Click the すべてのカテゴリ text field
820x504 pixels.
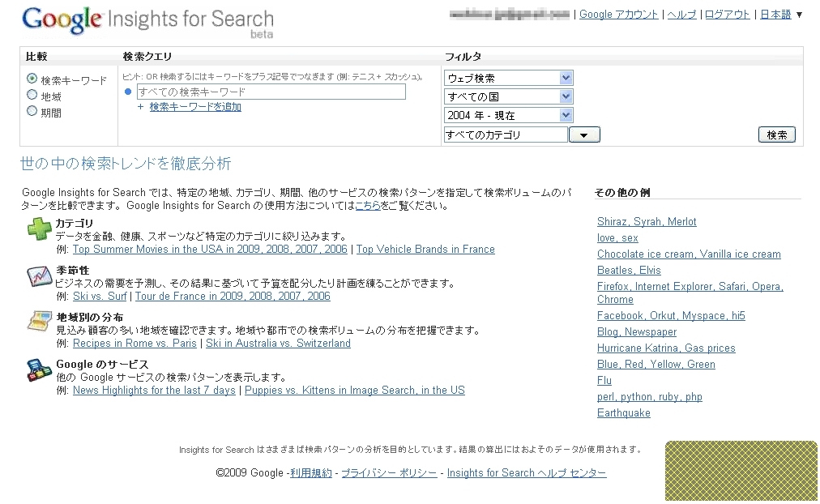(506, 135)
